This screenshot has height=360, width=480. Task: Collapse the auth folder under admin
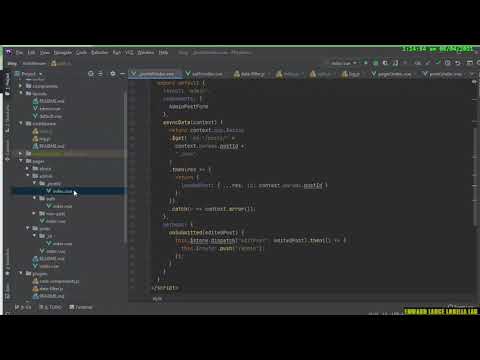pyautogui.click(x=34, y=198)
